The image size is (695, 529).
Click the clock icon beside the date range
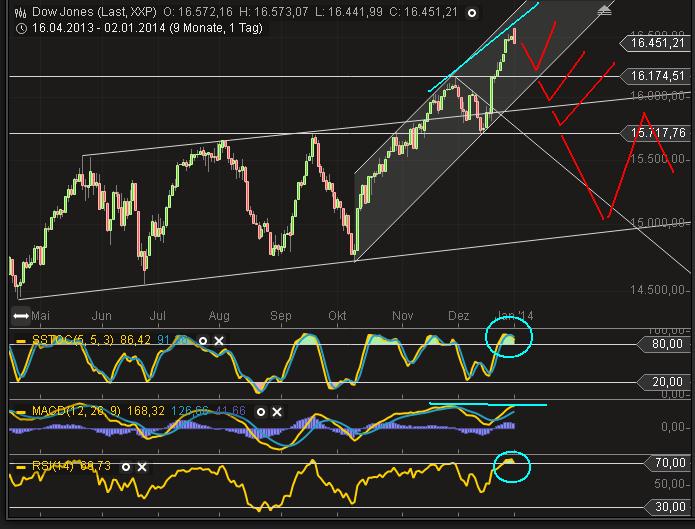pos(21,29)
